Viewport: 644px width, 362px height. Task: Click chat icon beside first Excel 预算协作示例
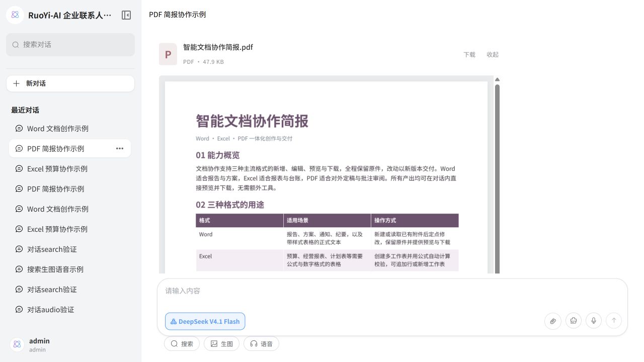19,168
